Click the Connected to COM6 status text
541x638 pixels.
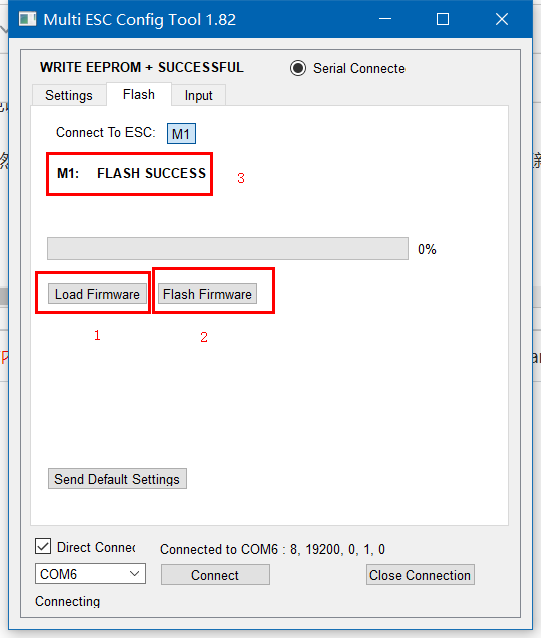(272, 549)
